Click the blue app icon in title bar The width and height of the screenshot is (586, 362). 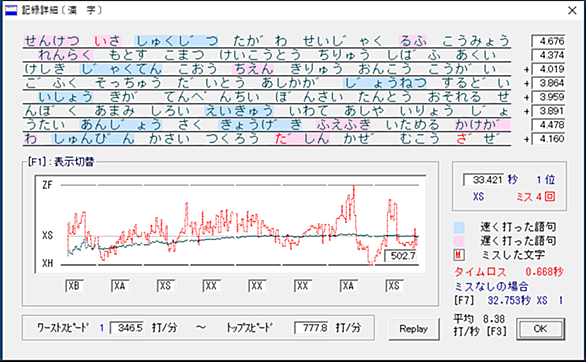click(x=11, y=10)
